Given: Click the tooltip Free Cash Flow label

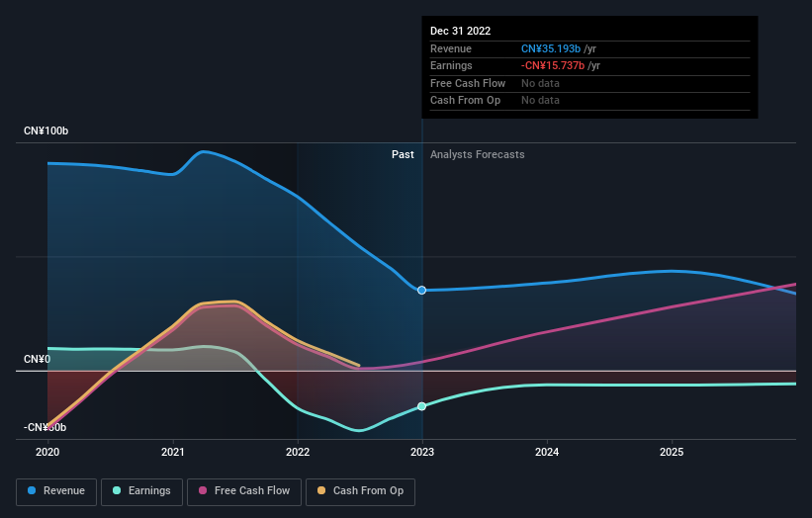Looking at the screenshot, I should [x=468, y=83].
